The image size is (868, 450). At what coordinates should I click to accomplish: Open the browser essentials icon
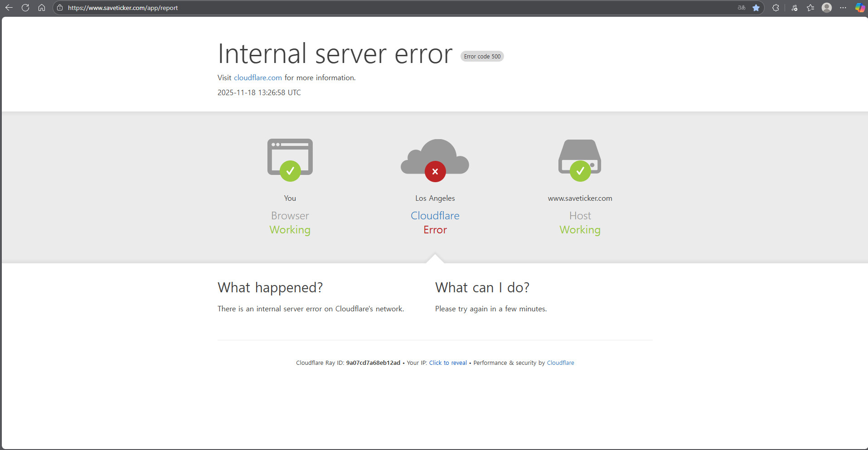795,8
